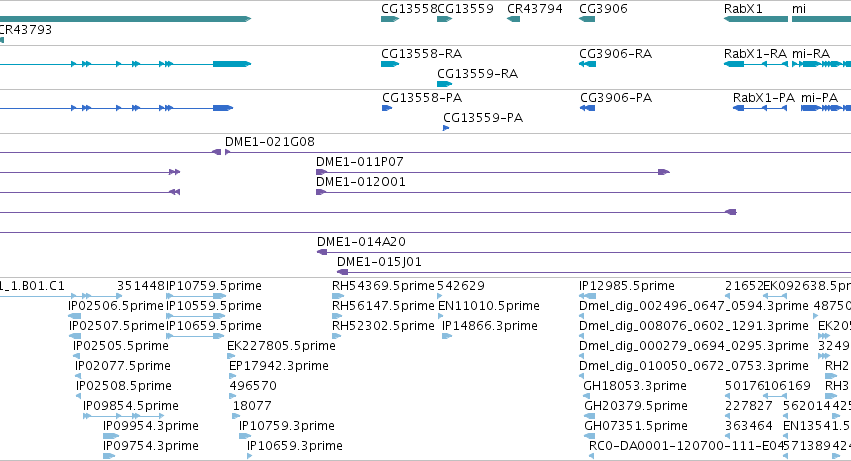Click the 542629 feature label
The image size is (851, 461).
[461, 286]
